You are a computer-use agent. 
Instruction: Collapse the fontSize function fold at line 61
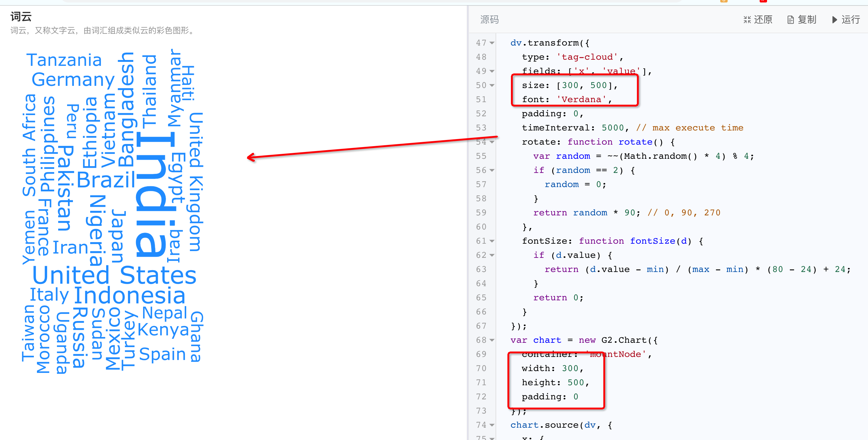[492, 241]
